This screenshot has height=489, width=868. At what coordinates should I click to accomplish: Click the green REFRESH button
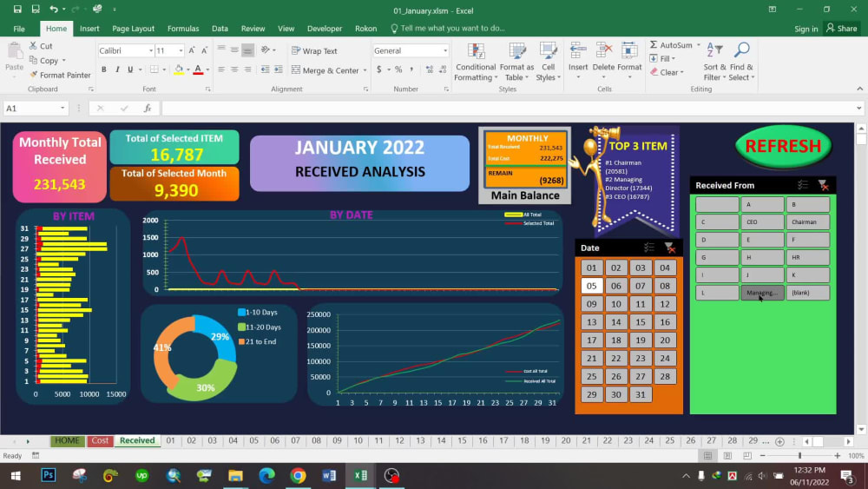coord(783,146)
